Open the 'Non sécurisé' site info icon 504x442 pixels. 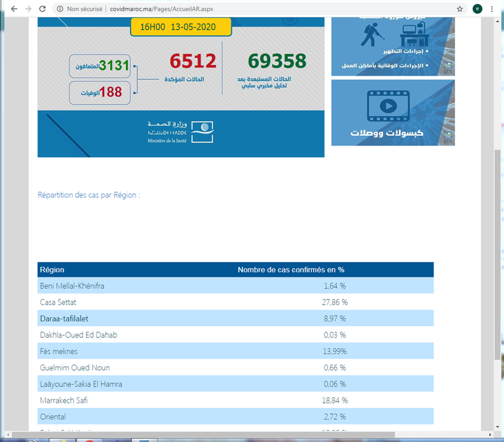coord(60,9)
